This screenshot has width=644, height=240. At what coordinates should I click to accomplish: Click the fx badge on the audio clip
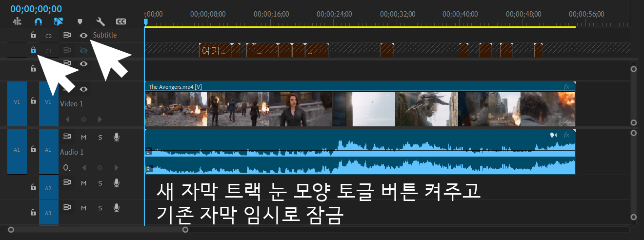[566, 135]
